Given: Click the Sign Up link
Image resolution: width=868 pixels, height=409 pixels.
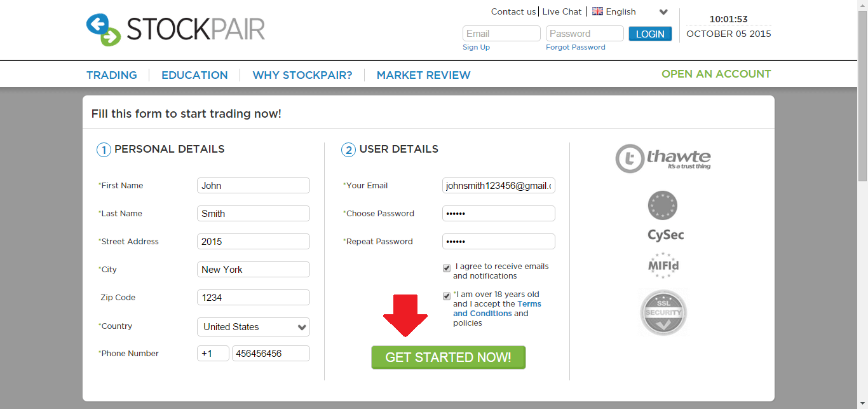Looking at the screenshot, I should coord(477,47).
